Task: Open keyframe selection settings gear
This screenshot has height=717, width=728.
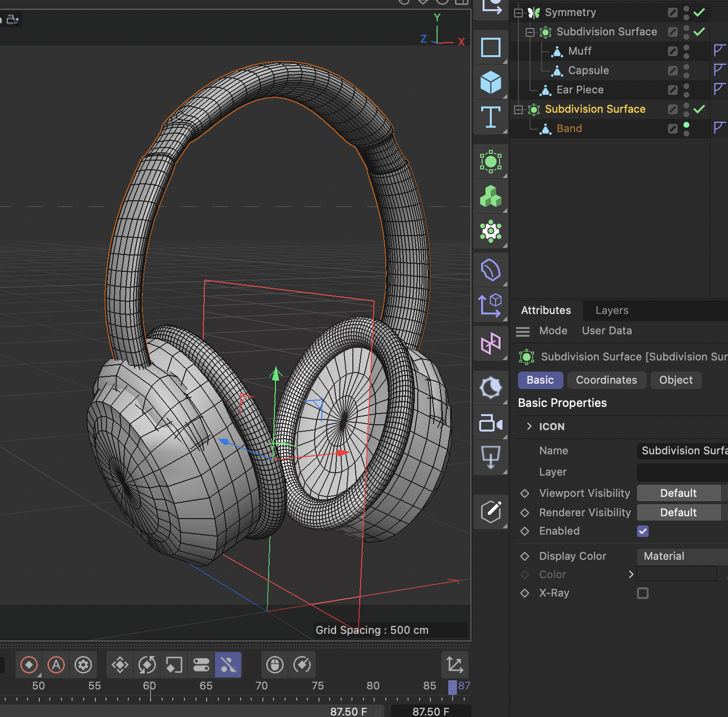Action: pyautogui.click(x=83, y=665)
